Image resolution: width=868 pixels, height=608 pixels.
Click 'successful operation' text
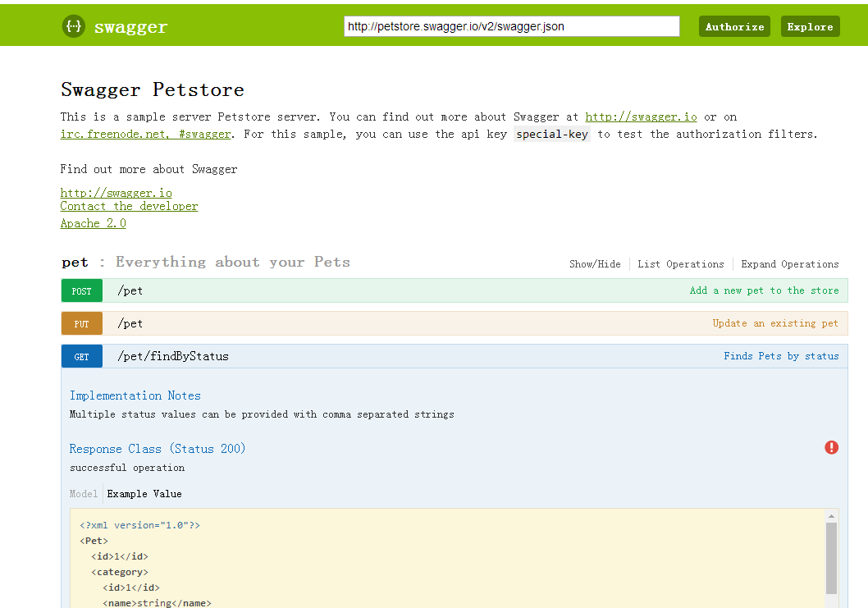(127, 468)
